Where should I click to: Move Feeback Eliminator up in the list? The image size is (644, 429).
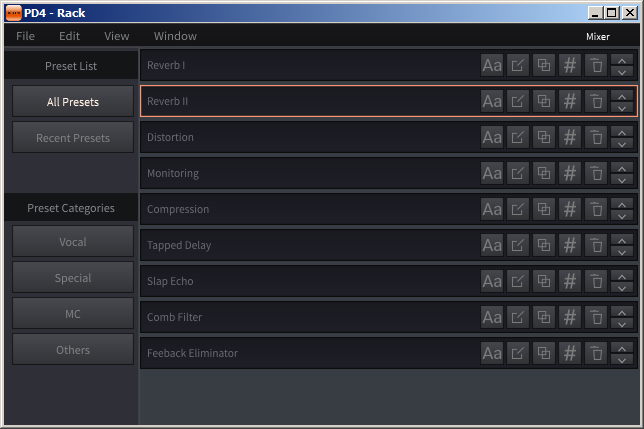(622, 348)
